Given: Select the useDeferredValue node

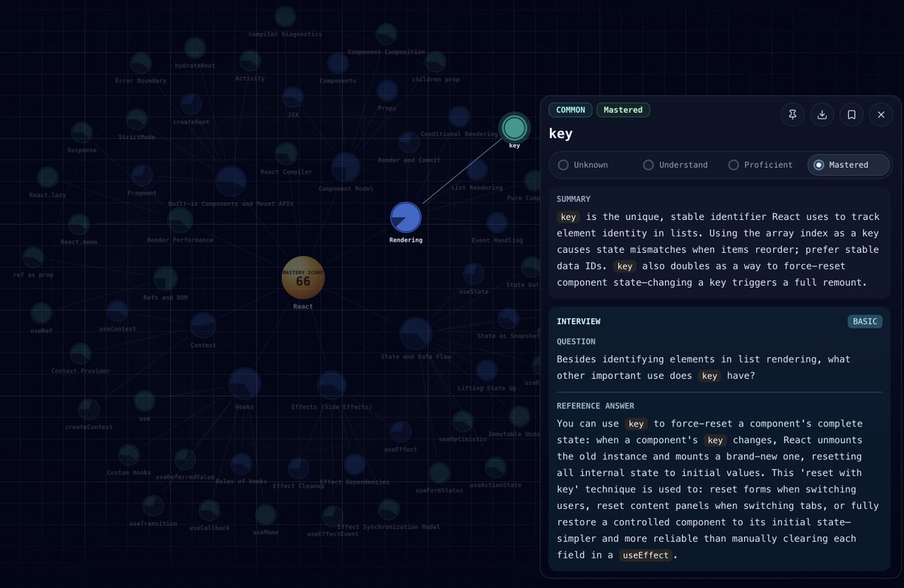Looking at the screenshot, I should click(x=185, y=460).
